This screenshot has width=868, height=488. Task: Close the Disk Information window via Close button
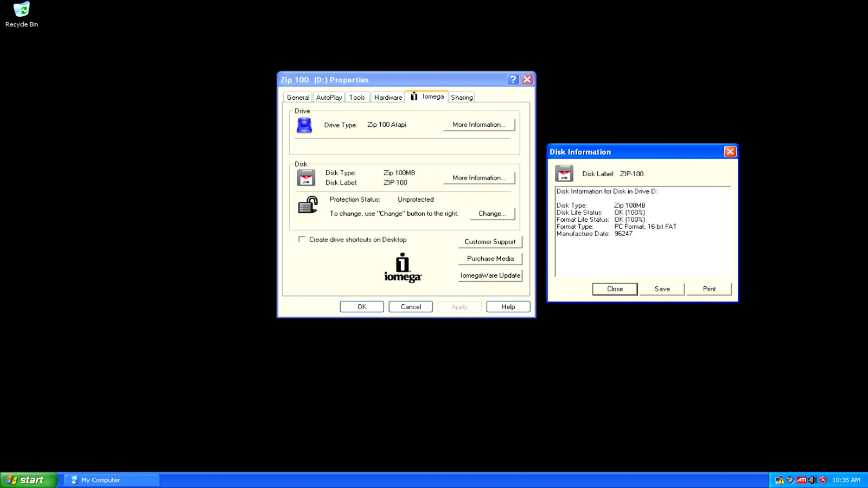point(615,289)
